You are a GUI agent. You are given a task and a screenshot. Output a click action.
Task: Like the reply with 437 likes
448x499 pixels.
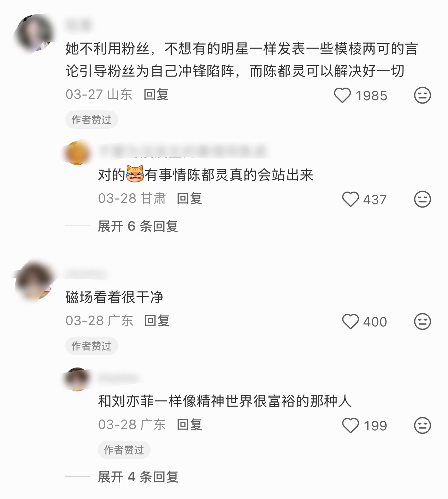pyautogui.click(x=350, y=199)
